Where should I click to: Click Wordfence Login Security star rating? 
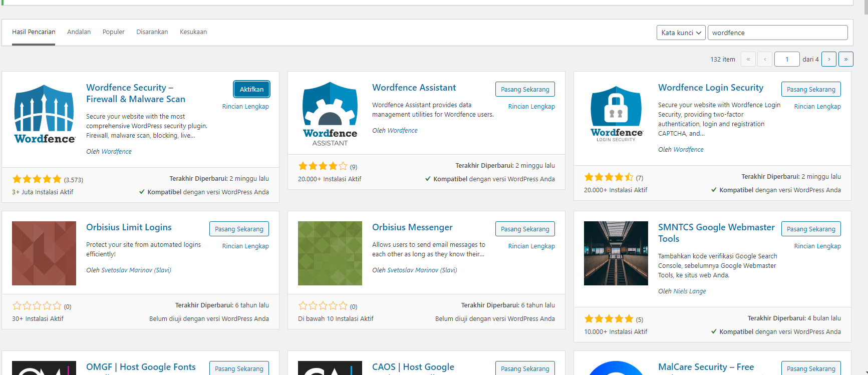tap(609, 177)
